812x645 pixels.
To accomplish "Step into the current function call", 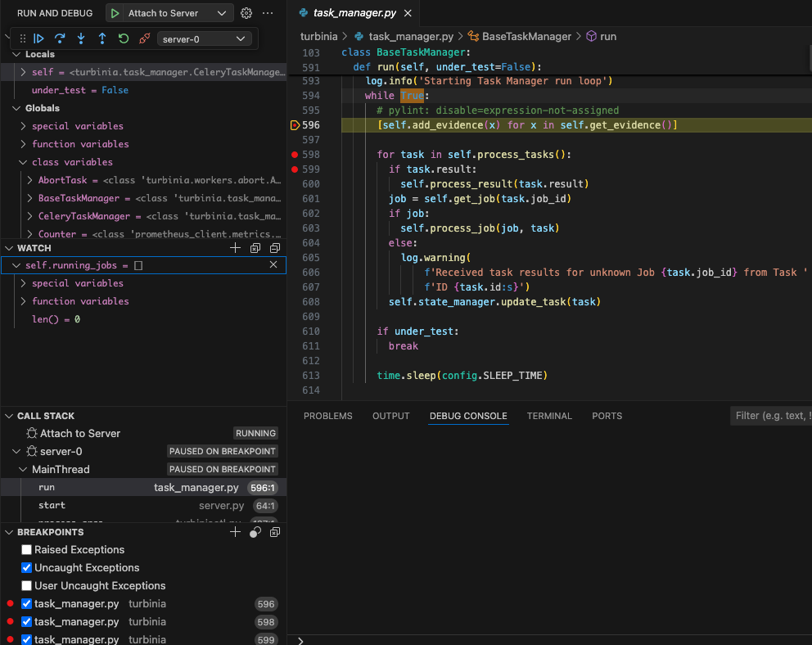I will tap(81, 38).
